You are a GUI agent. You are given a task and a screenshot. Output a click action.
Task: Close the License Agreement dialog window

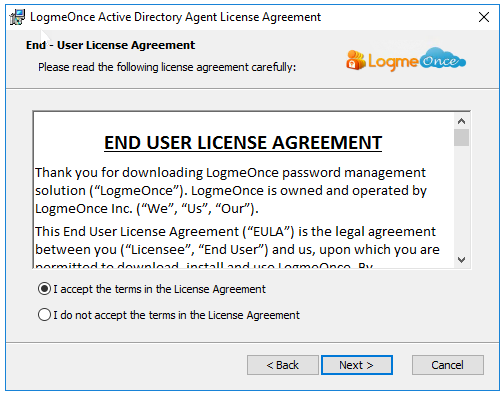[484, 17]
